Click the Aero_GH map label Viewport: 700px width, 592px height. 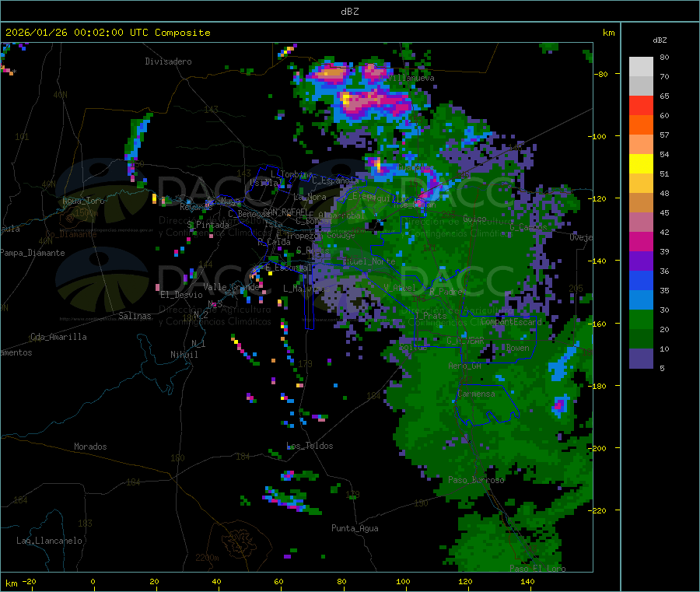pyautogui.click(x=464, y=366)
